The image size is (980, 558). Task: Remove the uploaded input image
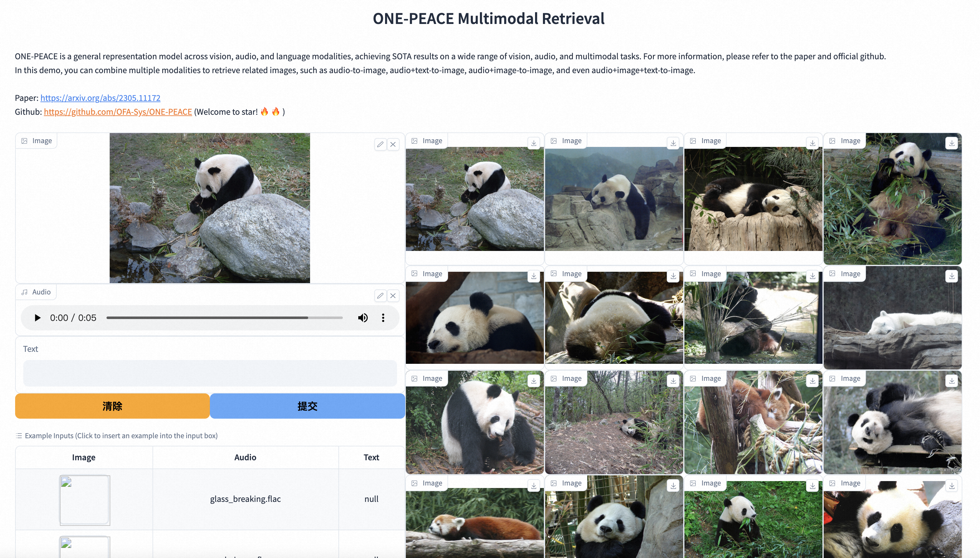393,144
